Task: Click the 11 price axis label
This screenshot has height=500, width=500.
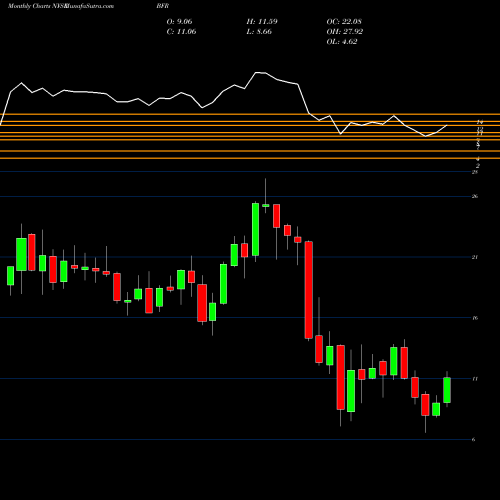Action: pyautogui.click(x=475, y=379)
